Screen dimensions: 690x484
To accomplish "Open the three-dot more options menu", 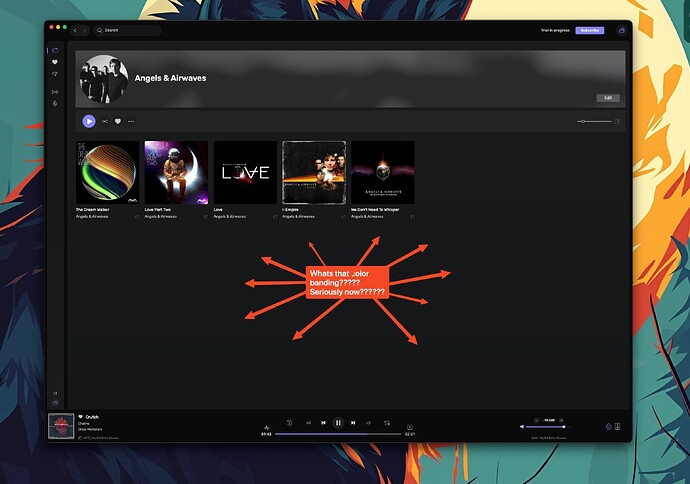I will point(131,121).
